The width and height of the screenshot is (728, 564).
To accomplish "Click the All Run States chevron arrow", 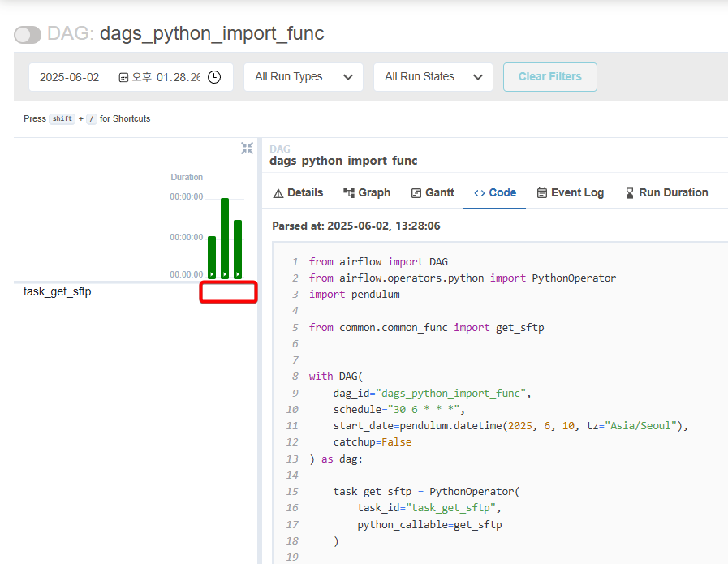I will (x=478, y=78).
